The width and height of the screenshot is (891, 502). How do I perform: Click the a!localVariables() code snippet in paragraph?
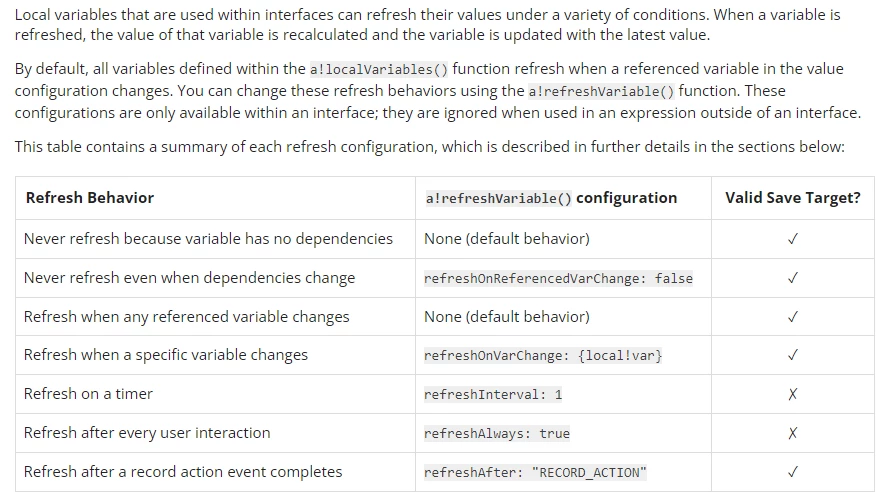pos(378,69)
